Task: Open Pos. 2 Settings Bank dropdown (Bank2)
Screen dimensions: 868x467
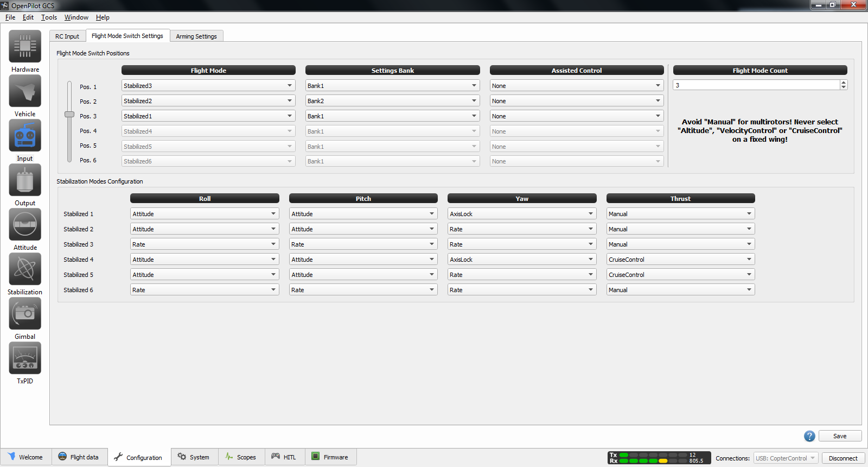Action: coord(393,101)
